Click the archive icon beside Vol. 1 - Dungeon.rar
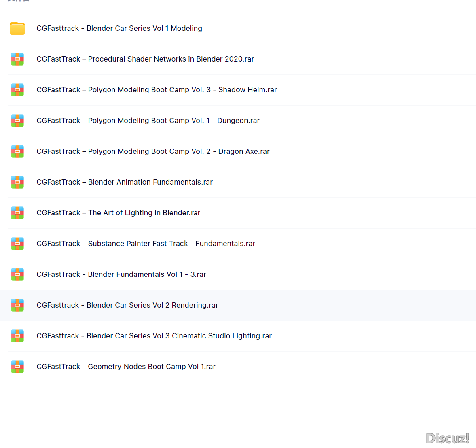 click(x=17, y=121)
